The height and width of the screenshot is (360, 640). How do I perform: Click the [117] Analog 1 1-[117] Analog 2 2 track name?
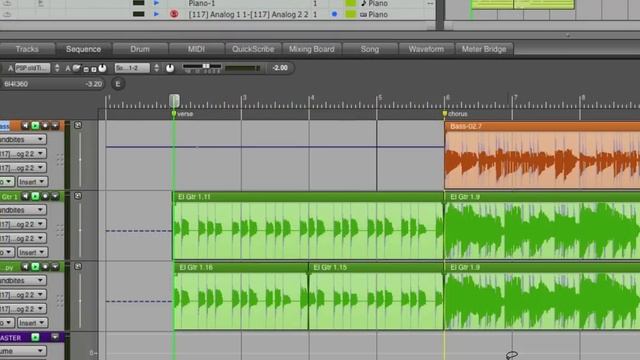248,15
